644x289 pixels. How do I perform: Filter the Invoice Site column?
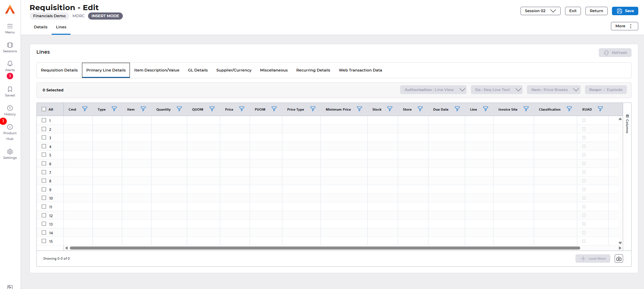(x=526, y=109)
